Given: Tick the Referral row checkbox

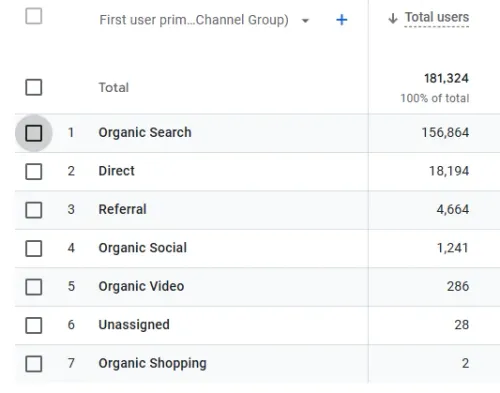Looking at the screenshot, I should click(x=34, y=210).
